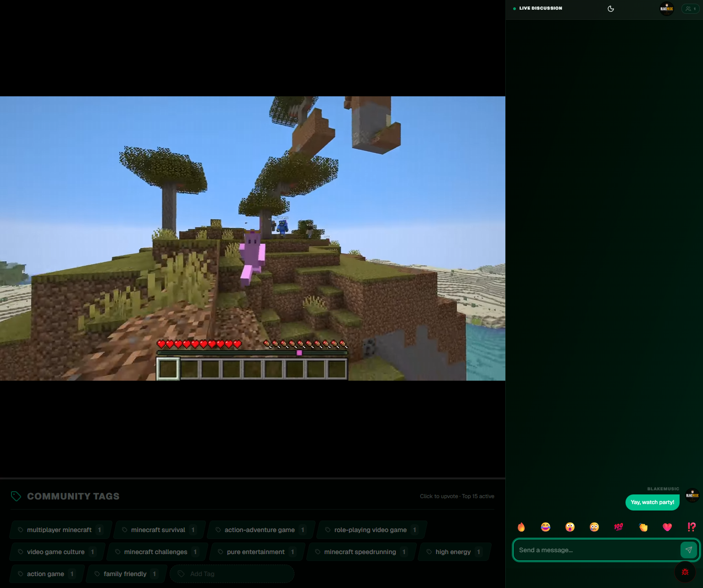
Task: Open the bug report icon
Action: (685, 572)
